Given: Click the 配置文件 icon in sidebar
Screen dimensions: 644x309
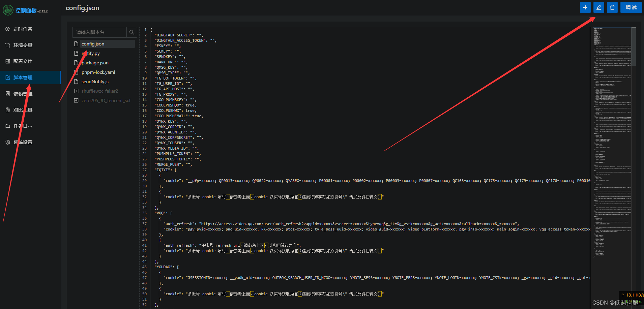Looking at the screenshot, I should tap(8, 61).
